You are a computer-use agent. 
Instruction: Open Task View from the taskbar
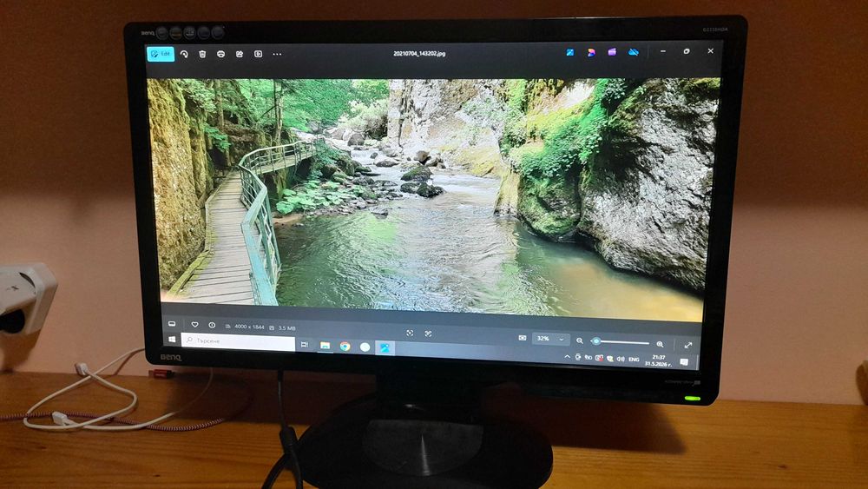pos(305,345)
